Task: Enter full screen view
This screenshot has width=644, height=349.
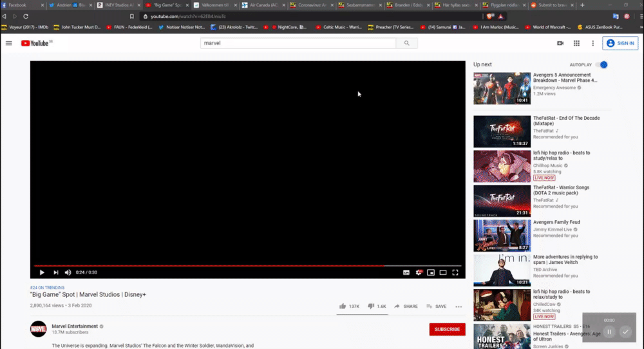Action: pos(455,272)
